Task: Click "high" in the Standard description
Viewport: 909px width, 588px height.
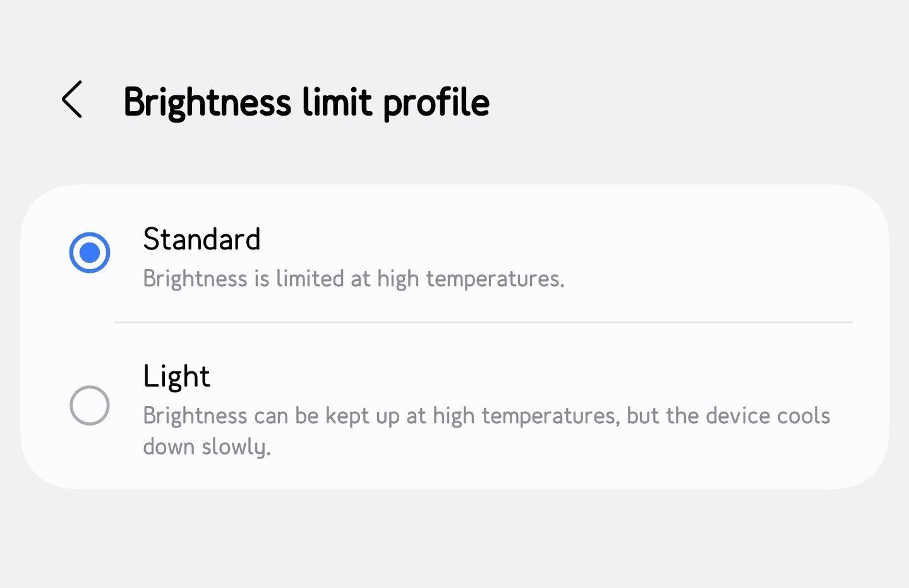Action: click(x=398, y=279)
